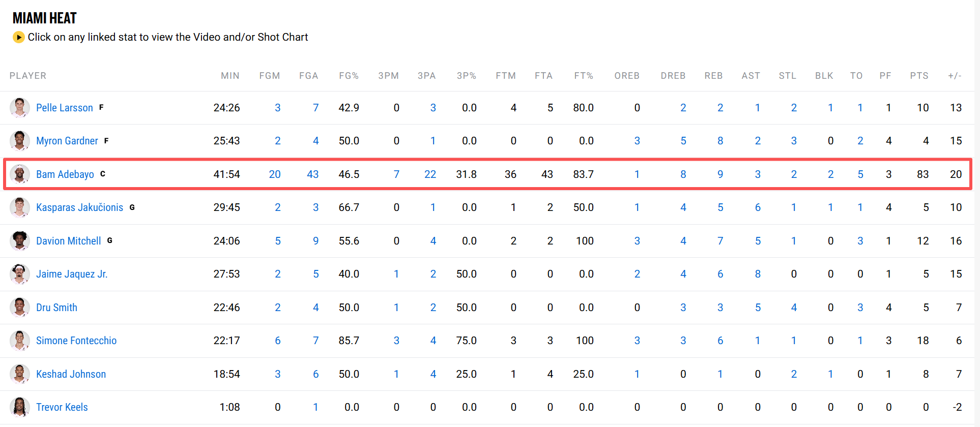Open Keshad Johnson's player link

71,374
